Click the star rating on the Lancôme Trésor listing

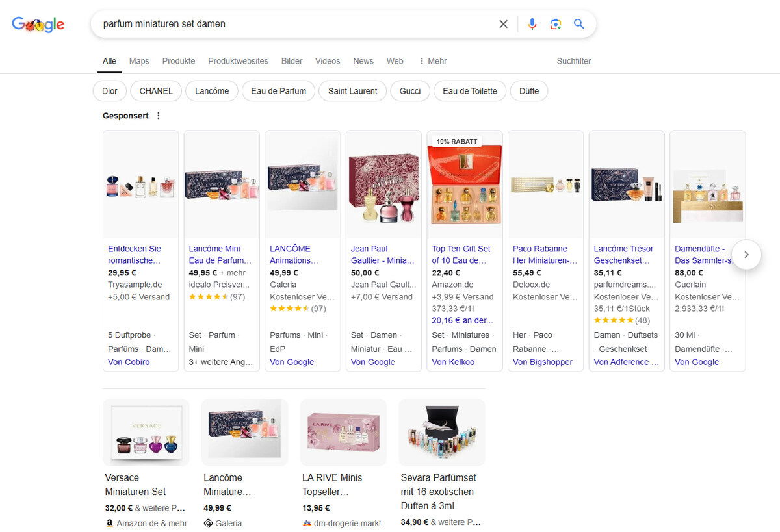614,320
